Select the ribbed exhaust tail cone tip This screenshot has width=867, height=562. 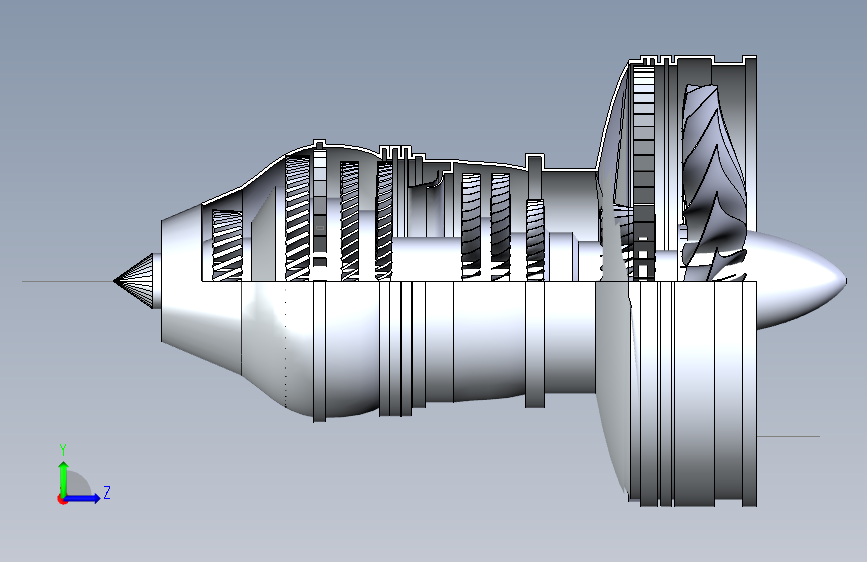pos(133,281)
